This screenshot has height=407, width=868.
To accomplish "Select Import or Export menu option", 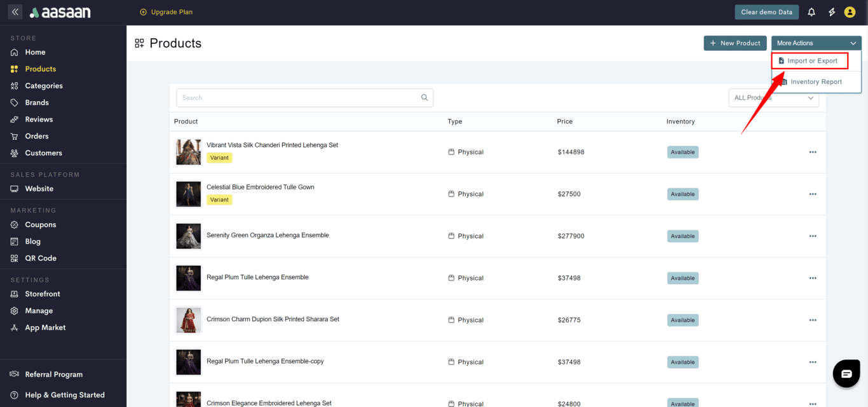I will point(810,61).
